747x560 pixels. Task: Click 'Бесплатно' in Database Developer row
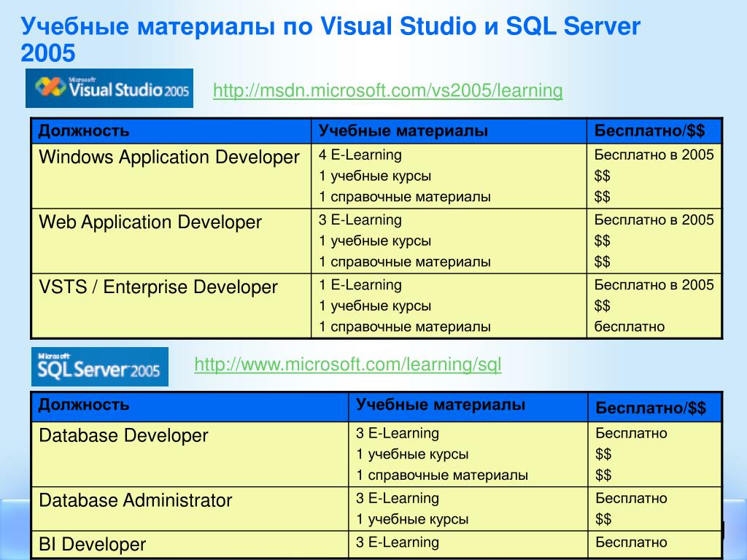point(631,433)
